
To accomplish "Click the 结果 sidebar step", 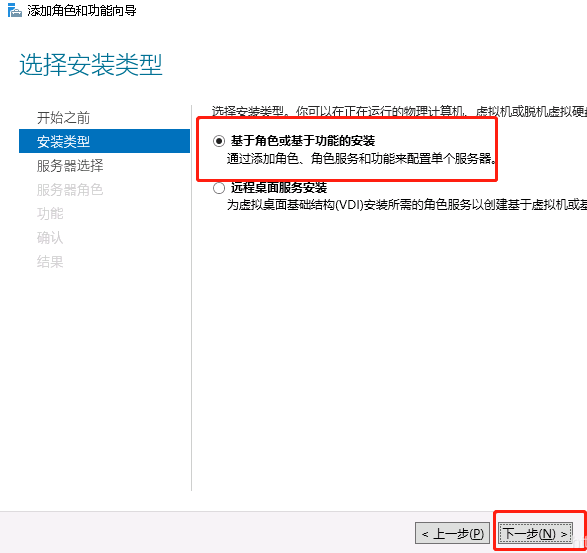I will 50,261.
